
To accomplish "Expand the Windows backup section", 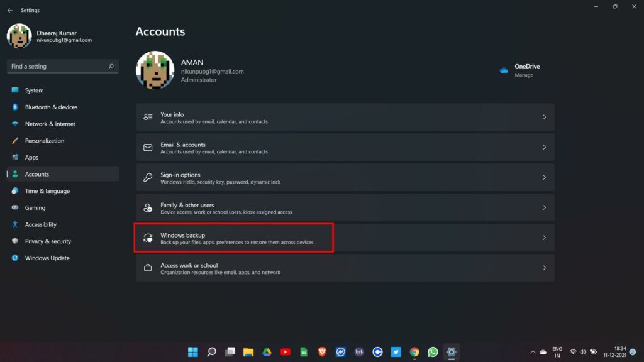I will 345,238.
